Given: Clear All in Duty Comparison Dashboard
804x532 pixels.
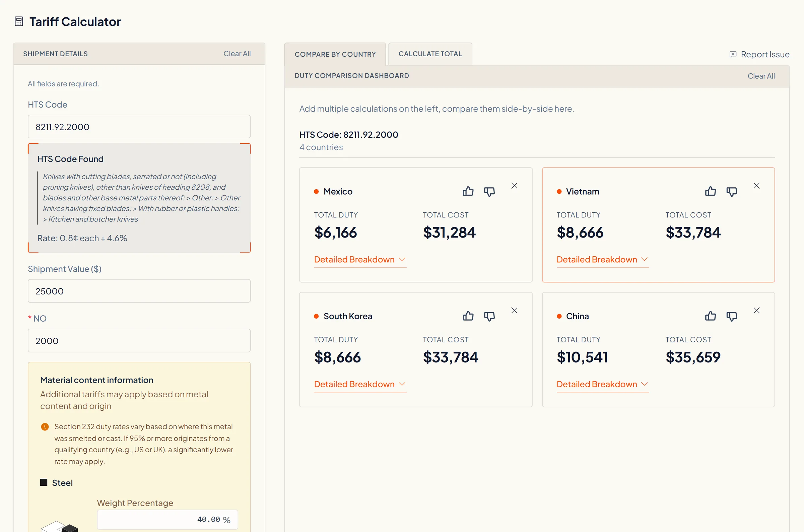Looking at the screenshot, I should click(761, 76).
